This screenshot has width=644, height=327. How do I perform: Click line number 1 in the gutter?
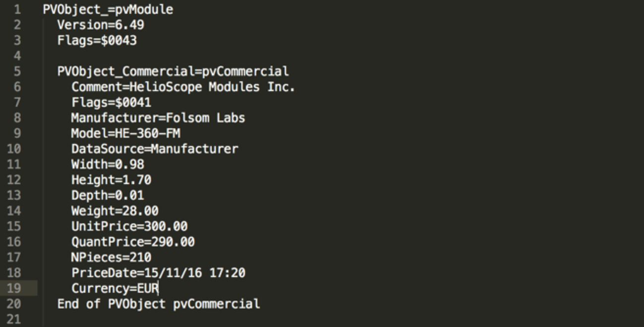click(18, 9)
